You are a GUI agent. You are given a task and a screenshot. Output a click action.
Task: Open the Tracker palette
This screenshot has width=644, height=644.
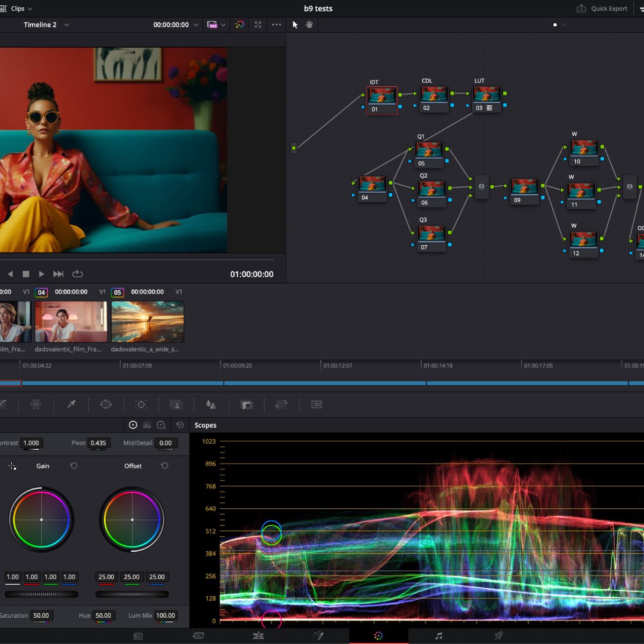click(x=141, y=405)
